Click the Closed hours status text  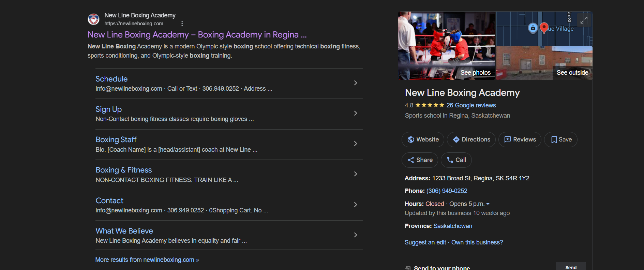click(x=435, y=204)
